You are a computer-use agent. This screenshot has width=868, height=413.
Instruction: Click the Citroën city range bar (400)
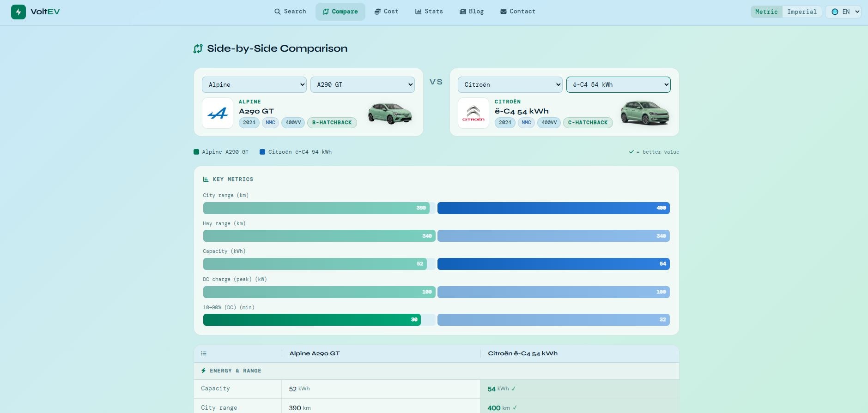[x=553, y=208]
